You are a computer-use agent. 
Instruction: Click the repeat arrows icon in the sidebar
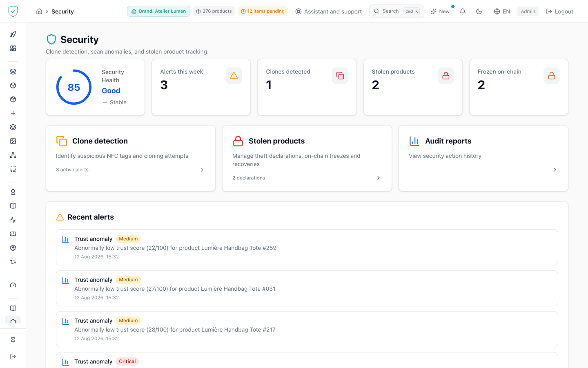coord(13,262)
